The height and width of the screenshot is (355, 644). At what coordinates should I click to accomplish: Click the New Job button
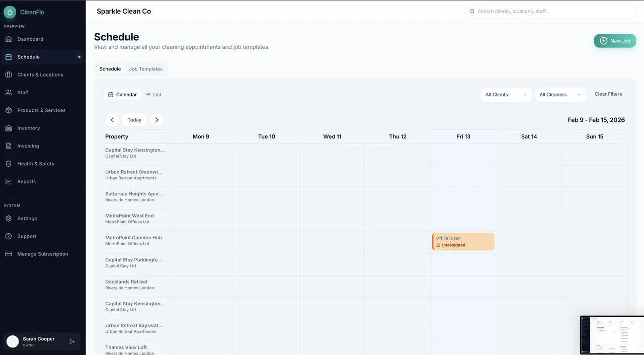pyautogui.click(x=615, y=41)
